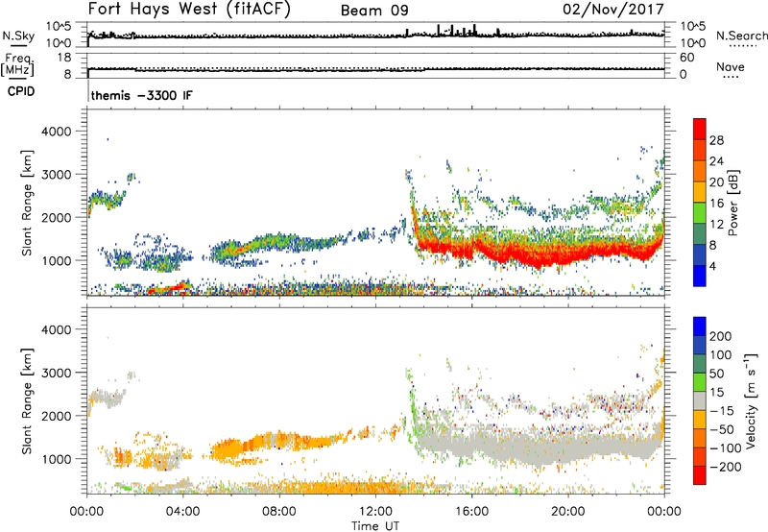768x532 pixels.
Task: Click the "10^5" tick beside N.Sky
Action: tap(59, 27)
